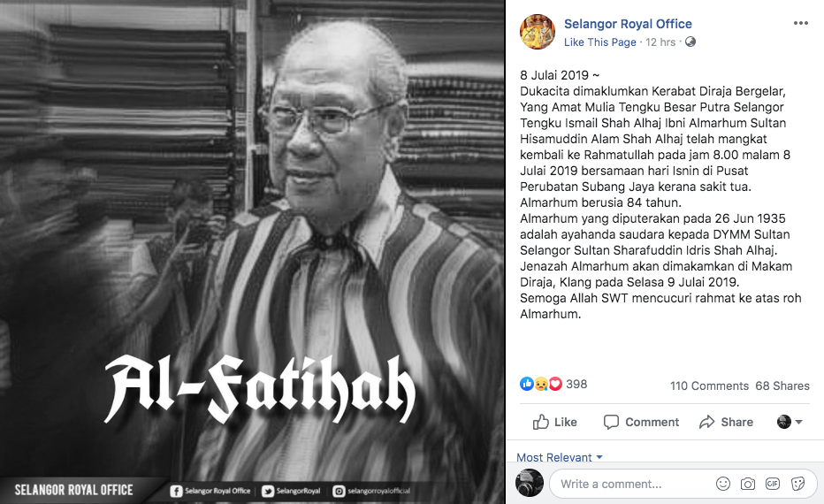The height and width of the screenshot is (504, 824).
Task: Expand the post-as profile selector dropdown
Action: tap(790, 422)
